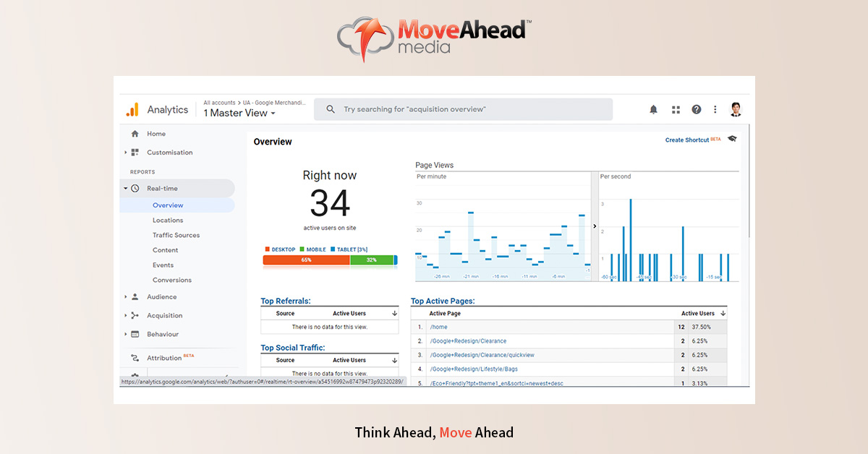
Task: Click the user profile avatar
Action: [x=736, y=109]
